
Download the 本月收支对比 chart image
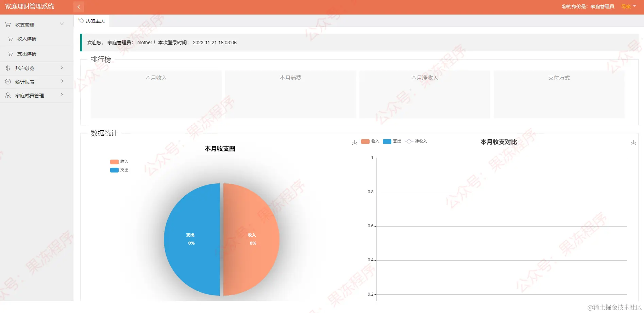[633, 143]
